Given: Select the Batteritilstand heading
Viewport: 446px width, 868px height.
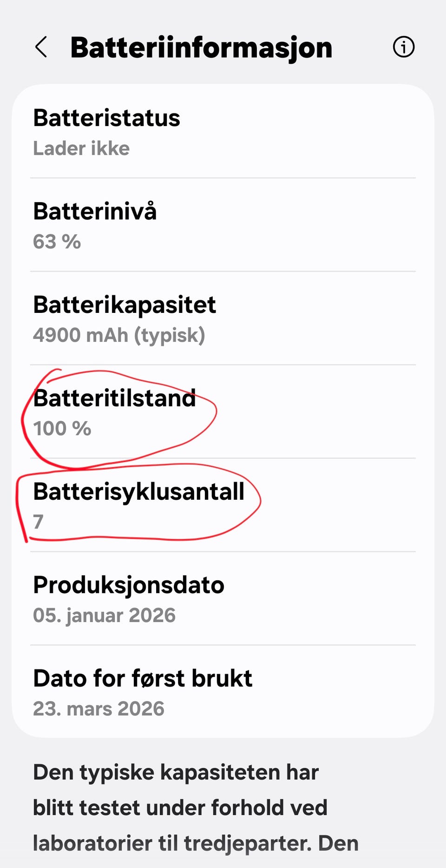Looking at the screenshot, I should (x=114, y=398).
